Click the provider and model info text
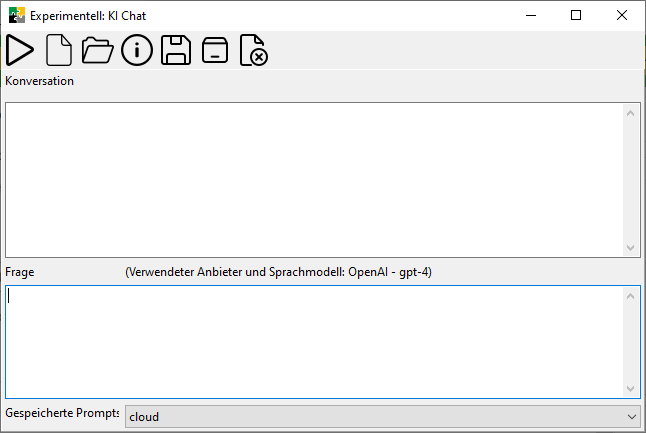The width and height of the screenshot is (646, 433). point(278,272)
